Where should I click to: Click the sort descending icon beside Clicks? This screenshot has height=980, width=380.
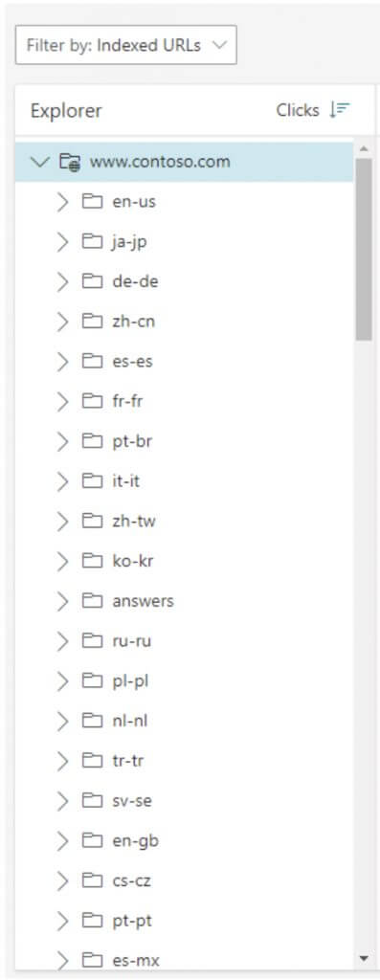340,110
